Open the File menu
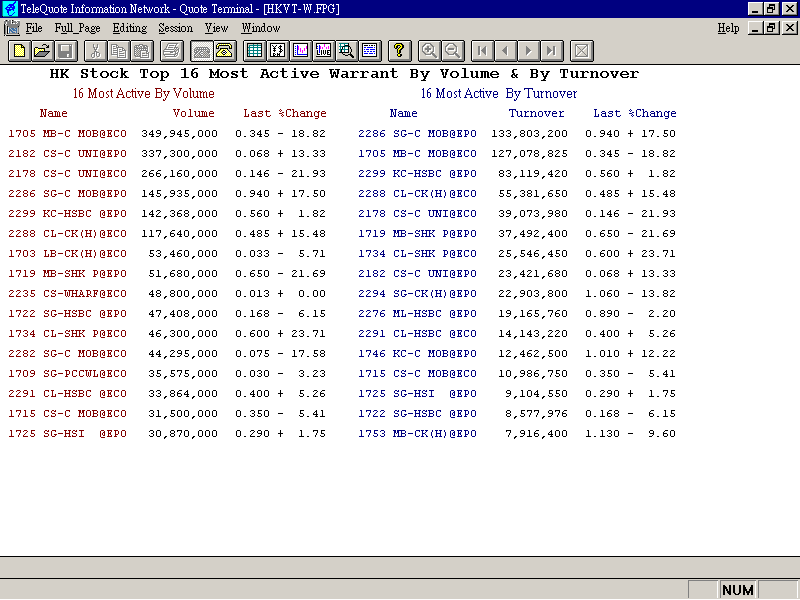Image resolution: width=800 pixels, height=600 pixels. click(x=34, y=28)
